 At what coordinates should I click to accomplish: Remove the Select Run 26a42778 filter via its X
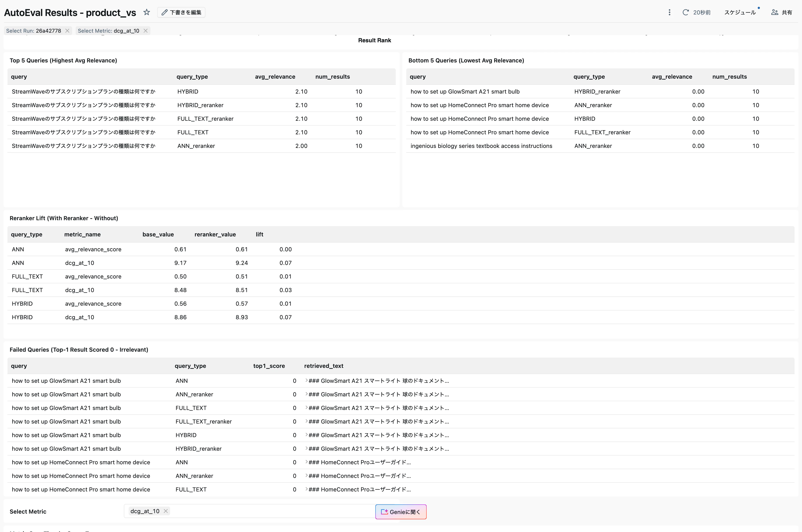(x=67, y=30)
